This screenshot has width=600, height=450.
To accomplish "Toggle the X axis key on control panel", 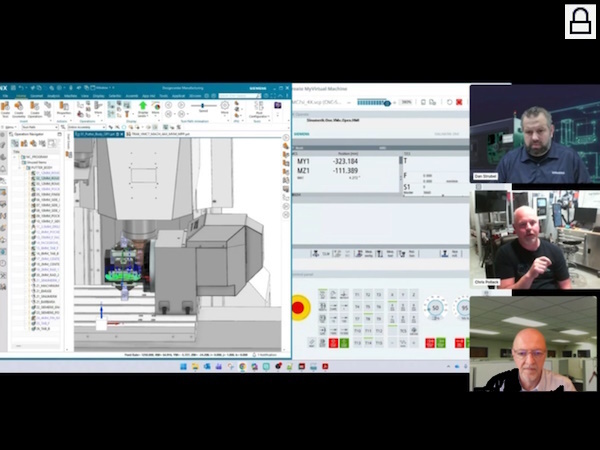I will click(392, 295).
